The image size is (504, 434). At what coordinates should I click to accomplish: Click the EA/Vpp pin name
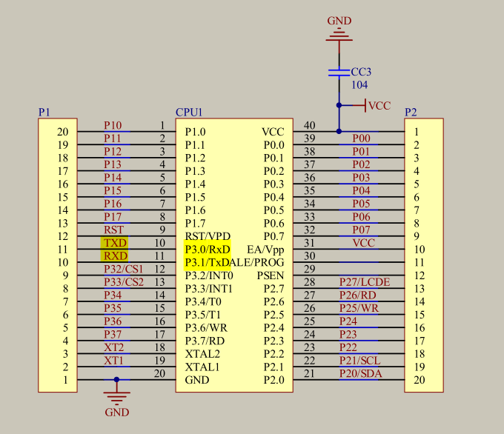(x=265, y=250)
